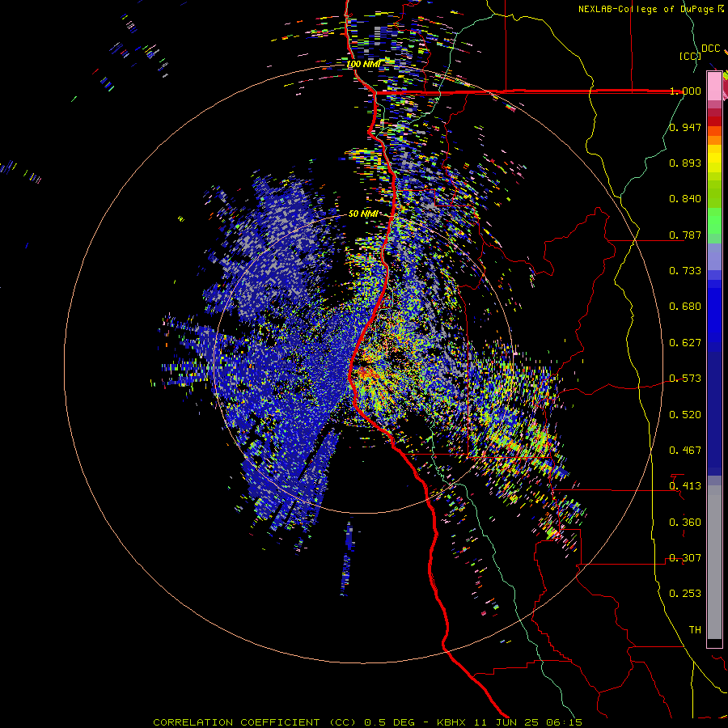The width and height of the screenshot is (728, 728).
Task: Click the 0.307 scale value
Action: 685,558
